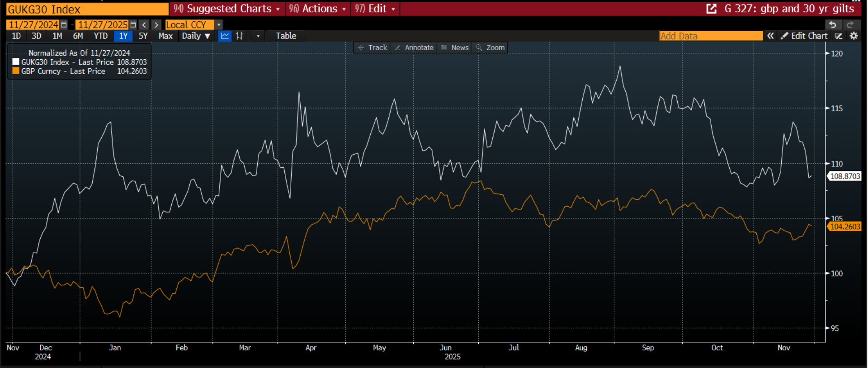Expand the Suggested Charts menu
The image size is (868, 368).
[226, 9]
